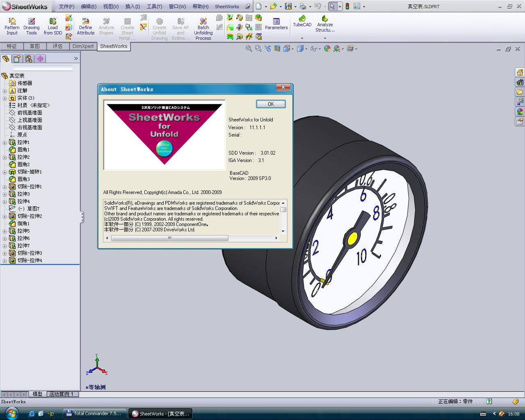Click the Options icon in the top toolbar
Screen dimensions: 525x420
(356, 6)
